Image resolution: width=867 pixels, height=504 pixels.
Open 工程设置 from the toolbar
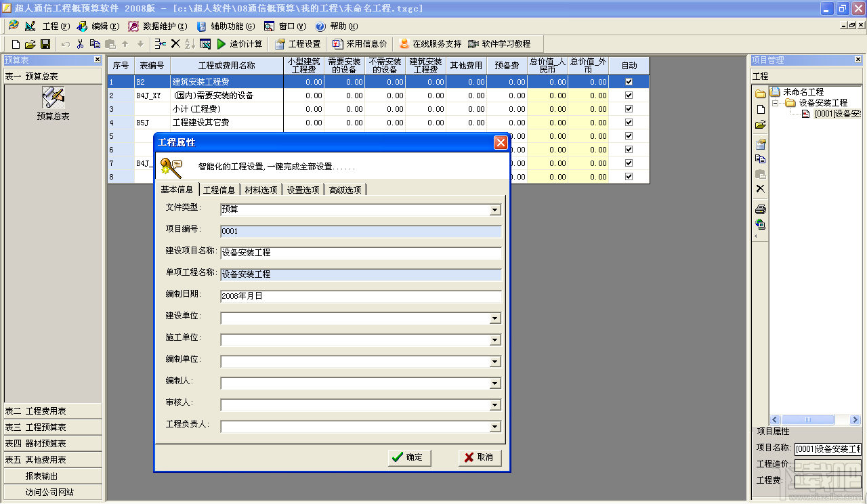298,44
